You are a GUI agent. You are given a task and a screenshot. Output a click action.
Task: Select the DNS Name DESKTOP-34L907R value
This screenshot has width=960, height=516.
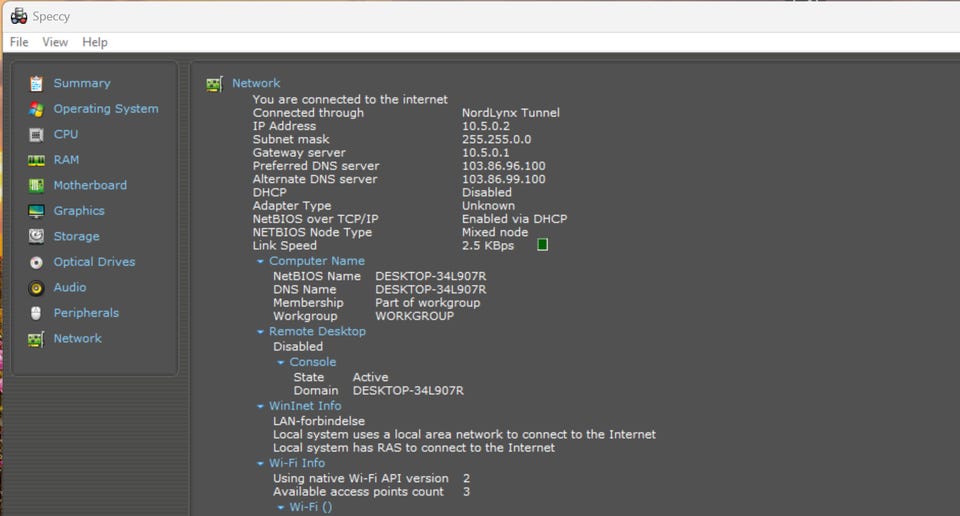coord(431,290)
